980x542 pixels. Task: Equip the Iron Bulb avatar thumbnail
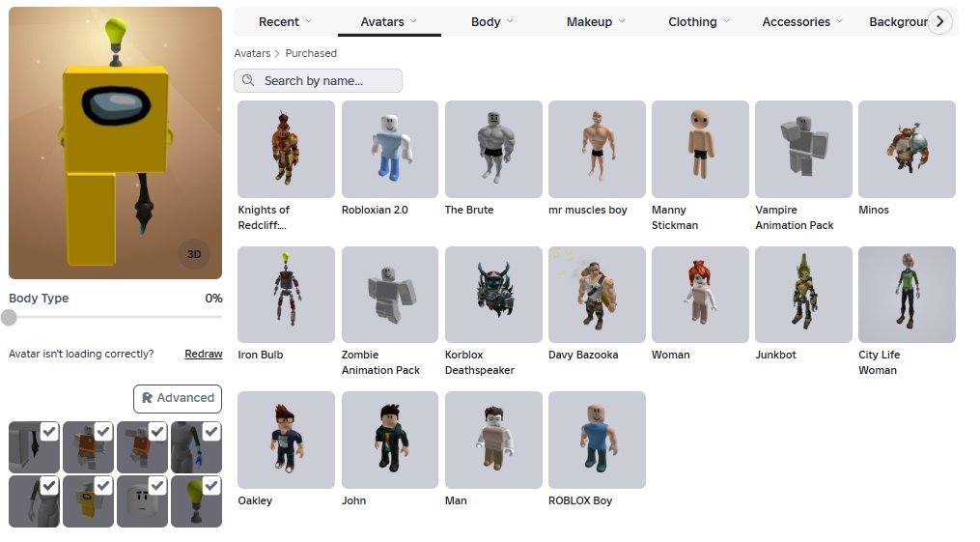coord(286,295)
